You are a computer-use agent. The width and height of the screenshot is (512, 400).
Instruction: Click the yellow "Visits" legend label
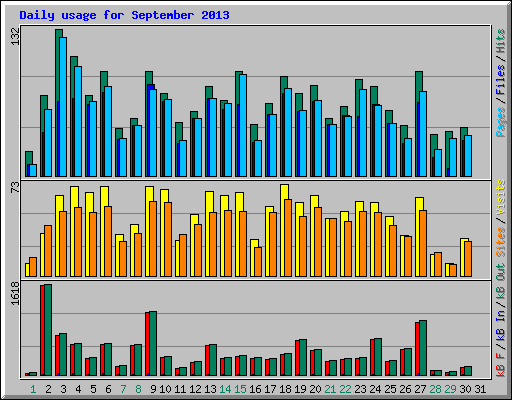pyautogui.click(x=500, y=198)
